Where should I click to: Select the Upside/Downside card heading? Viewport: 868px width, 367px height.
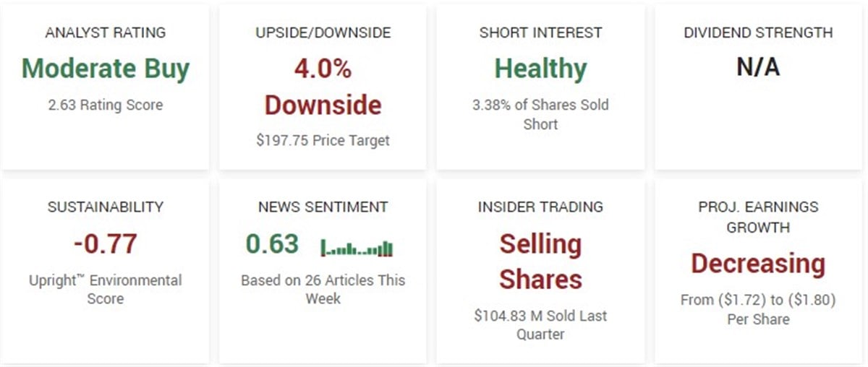323,33
